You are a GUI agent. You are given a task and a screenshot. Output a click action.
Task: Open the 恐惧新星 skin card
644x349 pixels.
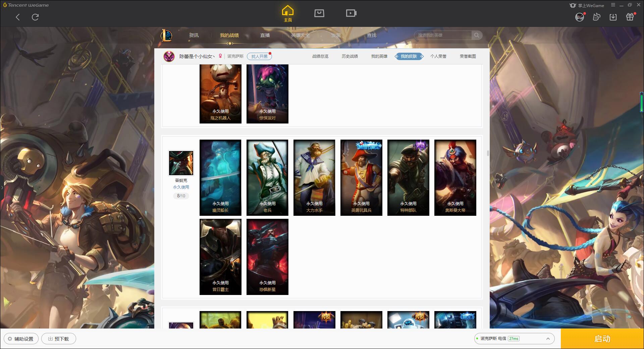point(267,257)
